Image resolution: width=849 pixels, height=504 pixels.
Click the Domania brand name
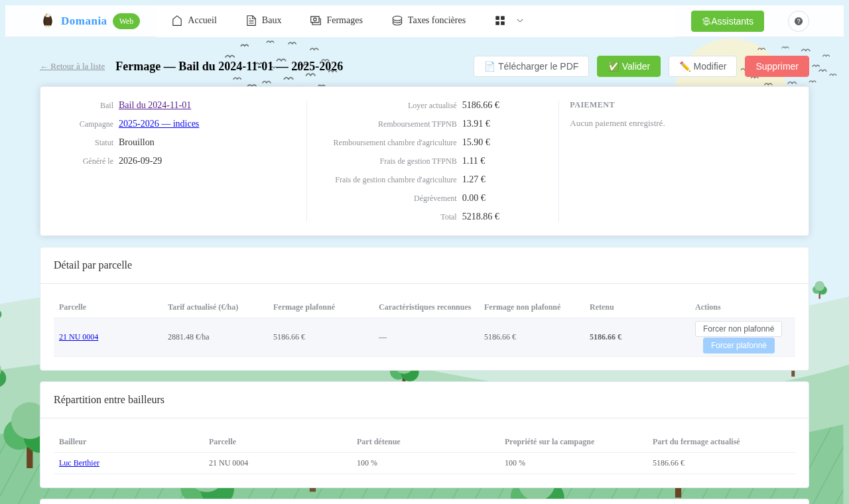click(84, 21)
